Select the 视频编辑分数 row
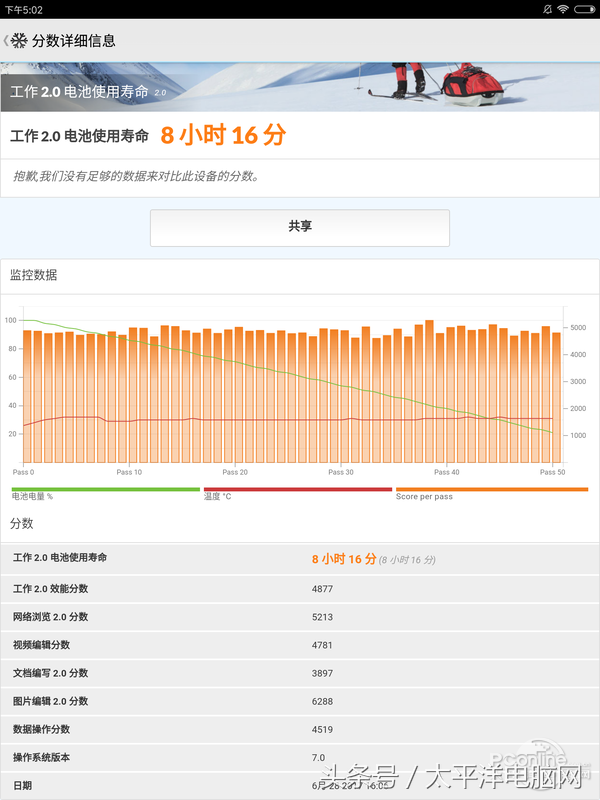Viewport: 600px width, 800px height. pos(299,645)
